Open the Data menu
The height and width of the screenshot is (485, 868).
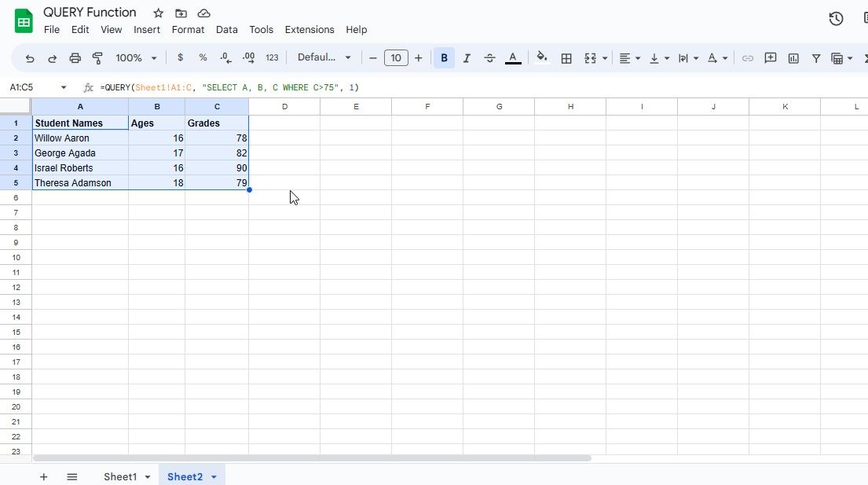(226, 30)
